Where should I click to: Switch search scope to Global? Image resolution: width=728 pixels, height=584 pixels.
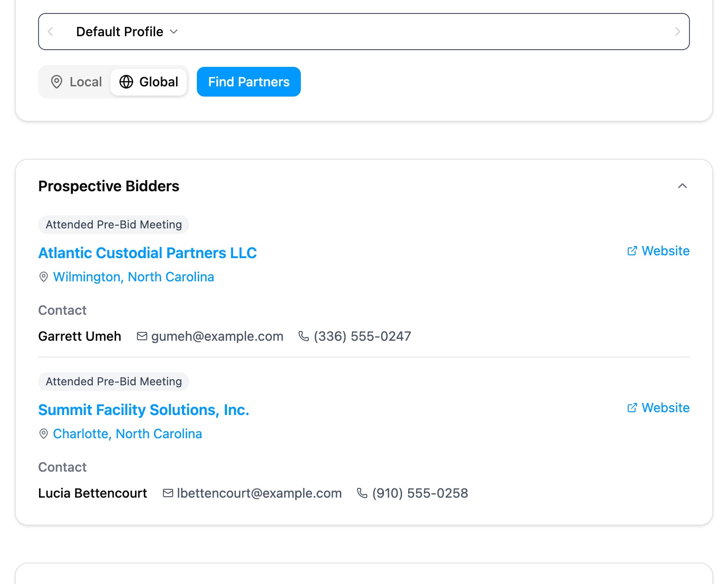149,82
